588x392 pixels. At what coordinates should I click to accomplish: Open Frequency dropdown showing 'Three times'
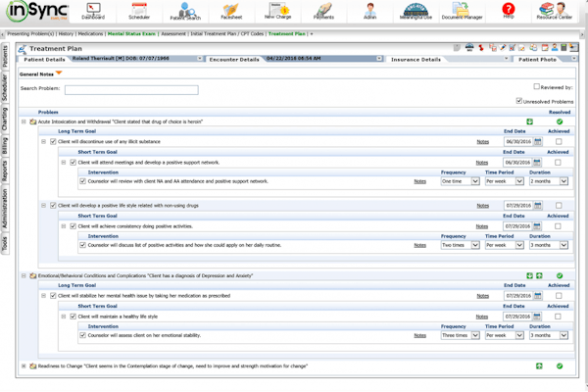pyautogui.click(x=460, y=335)
